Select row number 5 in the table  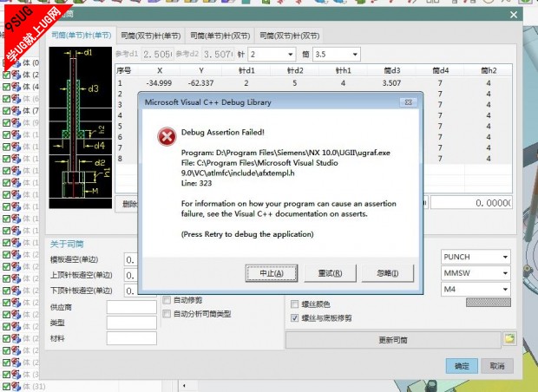tap(120, 127)
